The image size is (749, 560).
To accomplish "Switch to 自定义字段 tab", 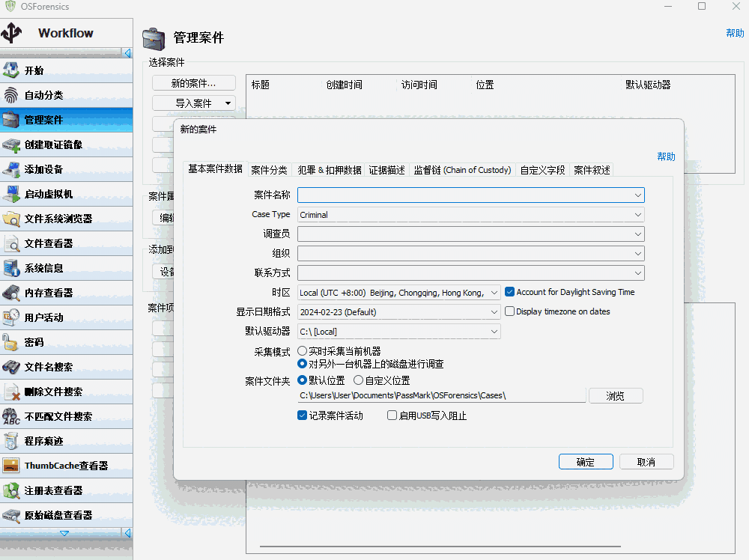I will point(542,170).
